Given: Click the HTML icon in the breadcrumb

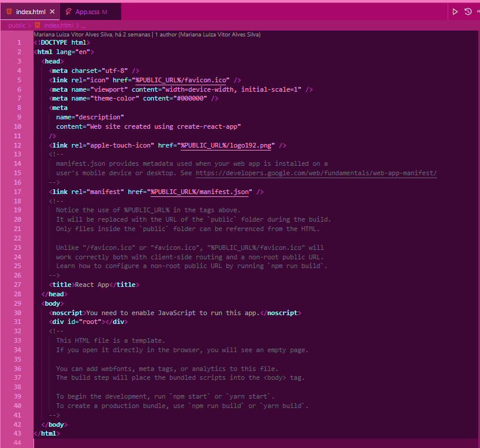Looking at the screenshot, I should (x=37, y=25).
